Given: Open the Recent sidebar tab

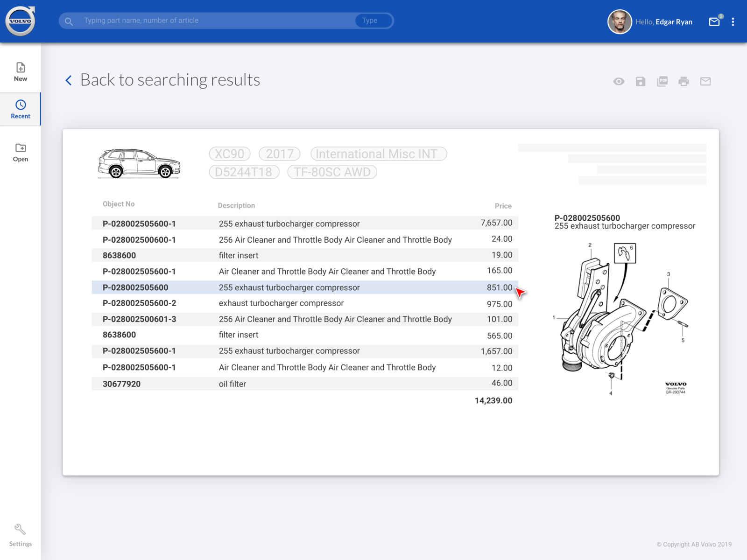Looking at the screenshot, I should pos(21,109).
